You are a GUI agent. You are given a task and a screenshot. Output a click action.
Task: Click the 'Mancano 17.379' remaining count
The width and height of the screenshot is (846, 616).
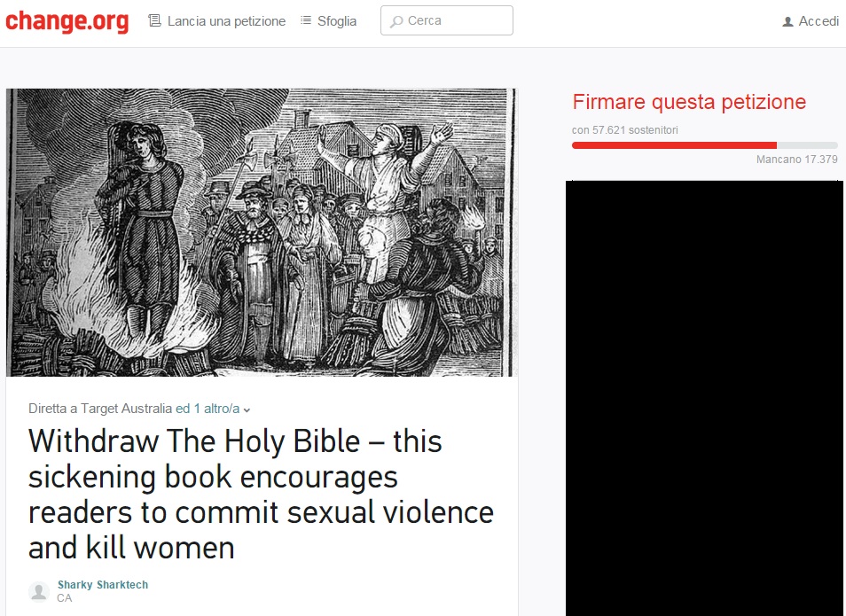(796, 160)
